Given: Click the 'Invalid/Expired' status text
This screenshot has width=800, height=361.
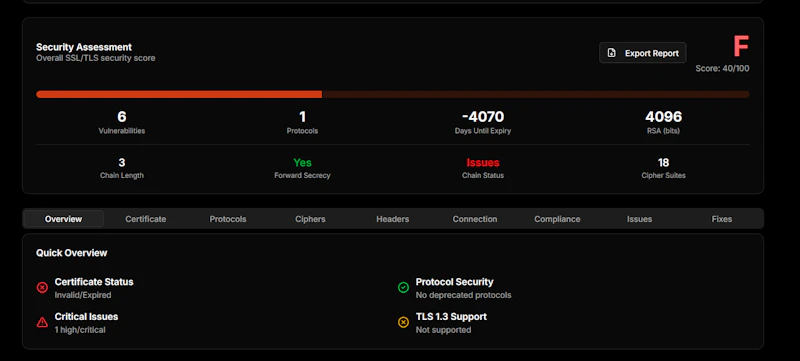Looking at the screenshot, I should (83, 295).
